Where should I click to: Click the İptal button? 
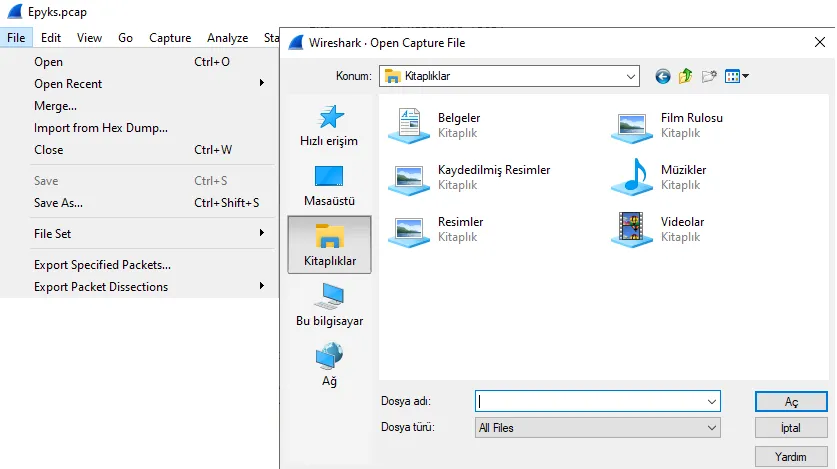(x=791, y=428)
